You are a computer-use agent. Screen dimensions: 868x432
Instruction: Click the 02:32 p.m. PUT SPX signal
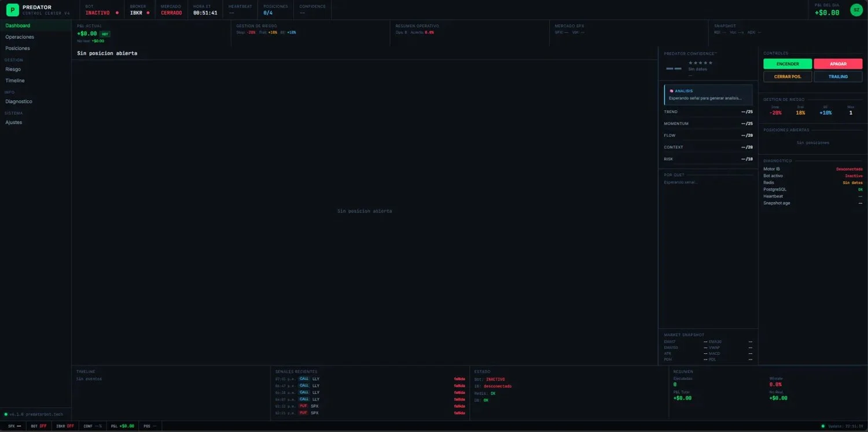[x=370, y=406]
